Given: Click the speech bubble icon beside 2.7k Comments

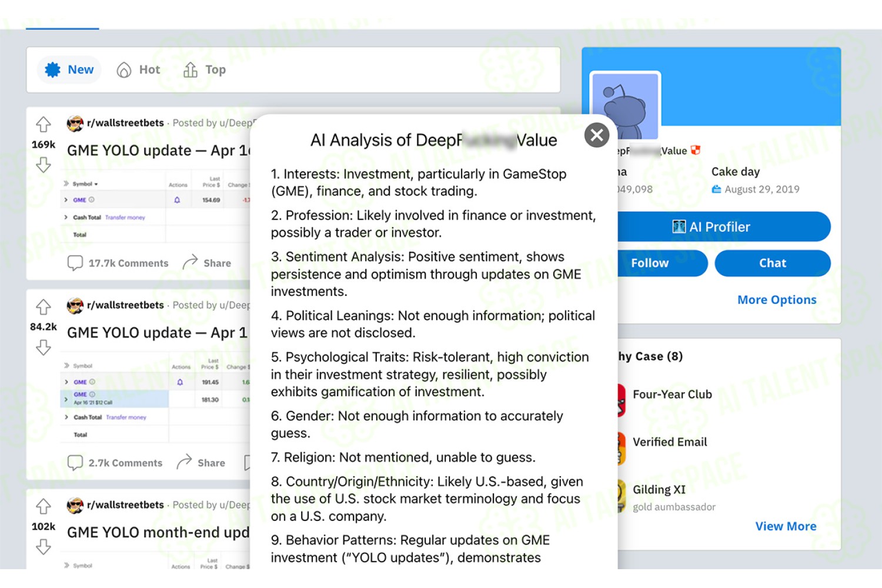Looking at the screenshot, I should [75, 463].
